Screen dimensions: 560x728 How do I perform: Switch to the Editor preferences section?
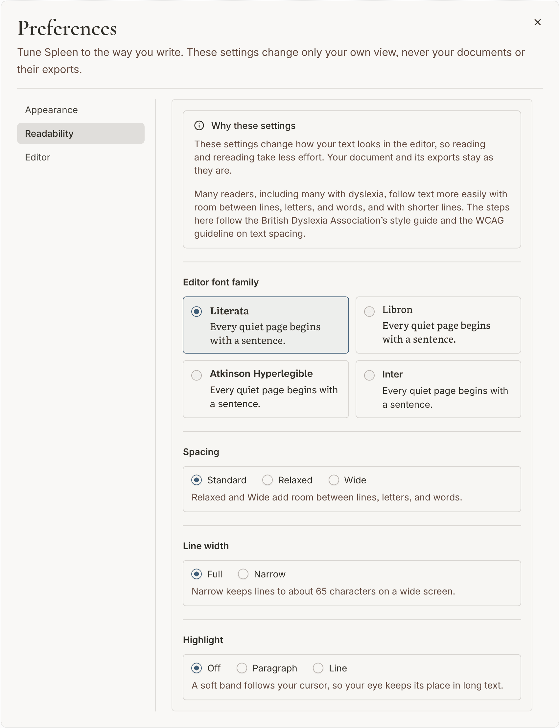click(81, 157)
